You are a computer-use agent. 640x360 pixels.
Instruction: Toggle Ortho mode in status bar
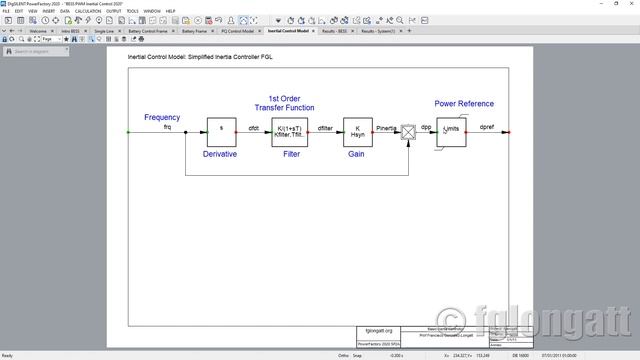343,356
